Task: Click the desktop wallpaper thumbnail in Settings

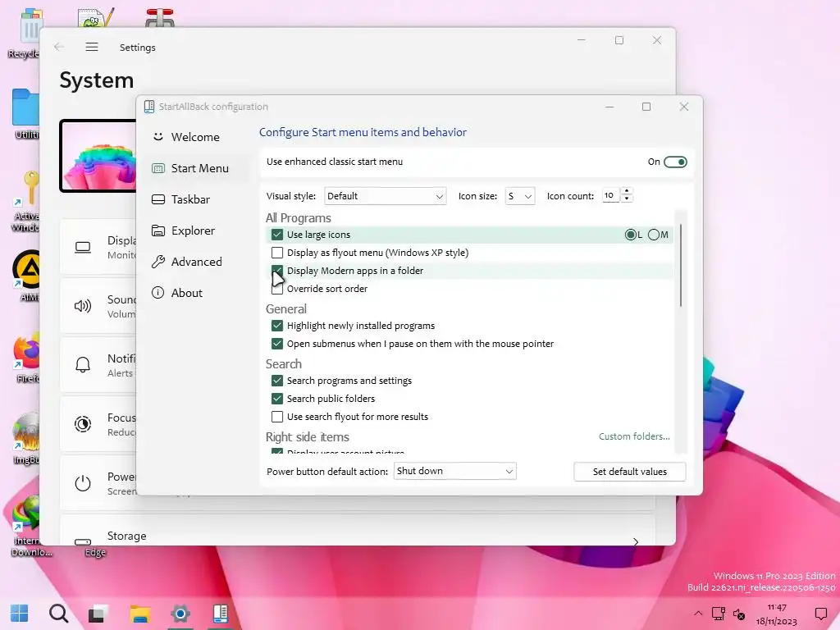Action: (x=98, y=156)
